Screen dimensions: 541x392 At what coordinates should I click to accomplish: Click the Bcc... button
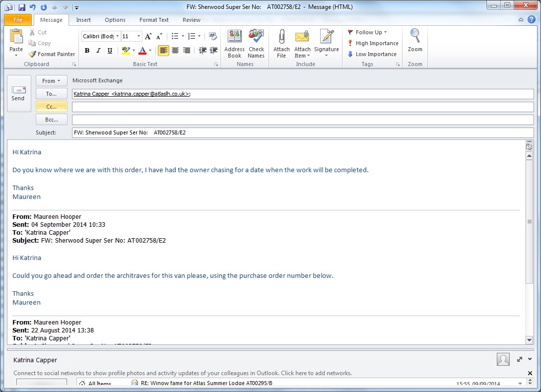[x=51, y=120]
